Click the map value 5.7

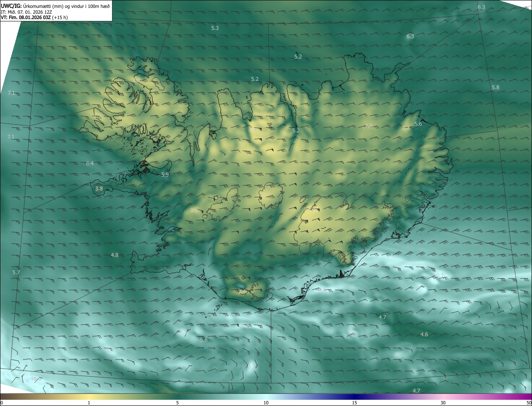coord(16,272)
